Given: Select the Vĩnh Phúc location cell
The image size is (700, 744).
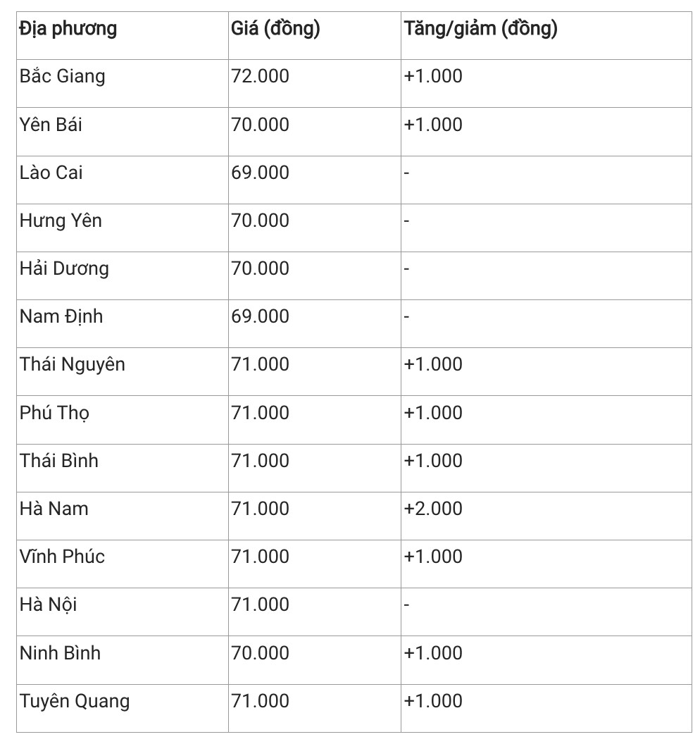Looking at the screenshot, I should pyautogui.click(x=62, y=557).
